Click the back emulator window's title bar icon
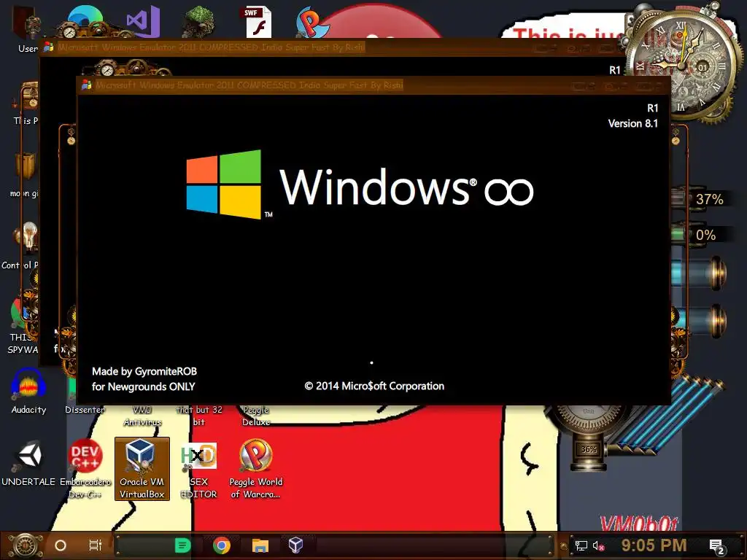 pyautogui.click(x=48, y=47)
